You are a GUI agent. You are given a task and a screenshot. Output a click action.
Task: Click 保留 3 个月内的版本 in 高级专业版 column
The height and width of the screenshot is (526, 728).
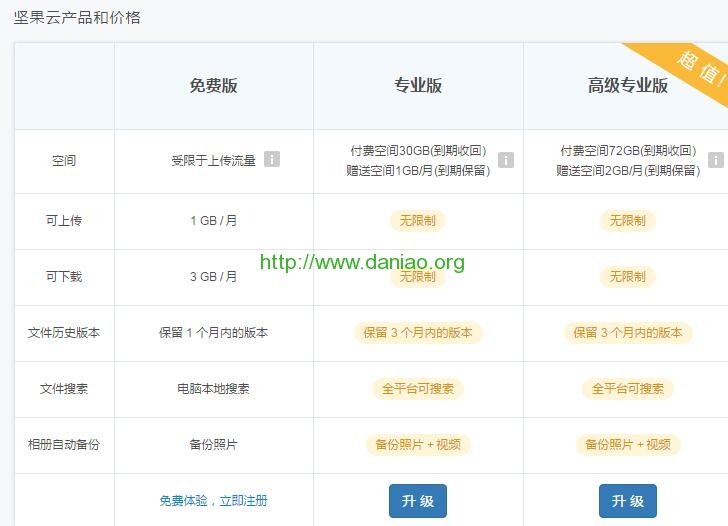pyautogui.click(x=628, y=333)
